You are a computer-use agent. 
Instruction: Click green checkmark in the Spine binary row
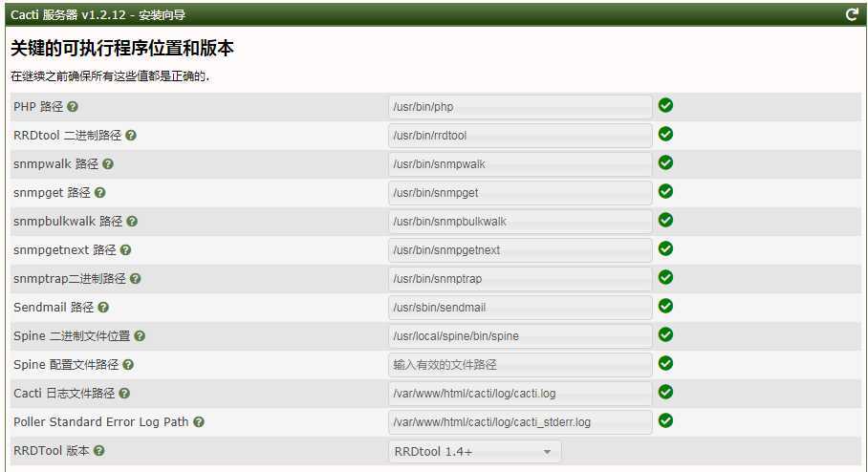(x=665, y=334)
